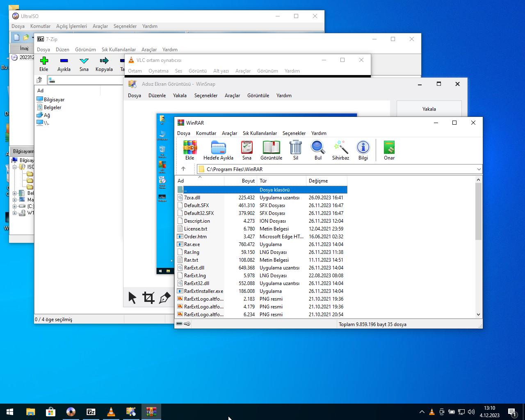Select the parent folder '..' row in WinRAR

pos(262,190)
